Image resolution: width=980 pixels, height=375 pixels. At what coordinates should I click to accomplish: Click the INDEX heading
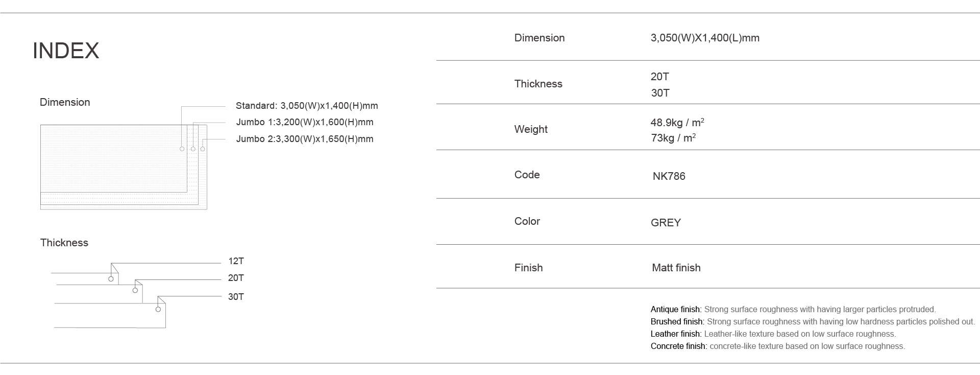(x=66, y=51)
